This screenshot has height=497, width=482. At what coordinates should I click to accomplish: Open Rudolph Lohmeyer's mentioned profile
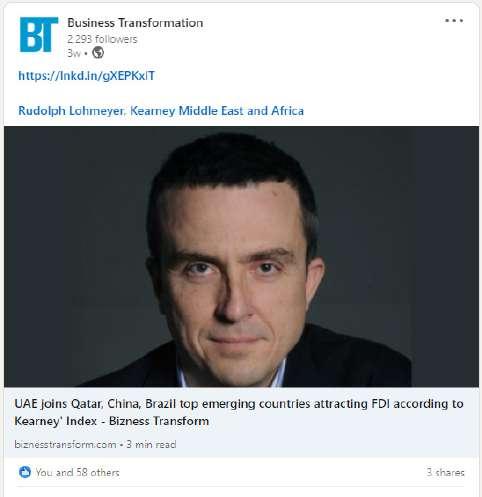(71, 111)
